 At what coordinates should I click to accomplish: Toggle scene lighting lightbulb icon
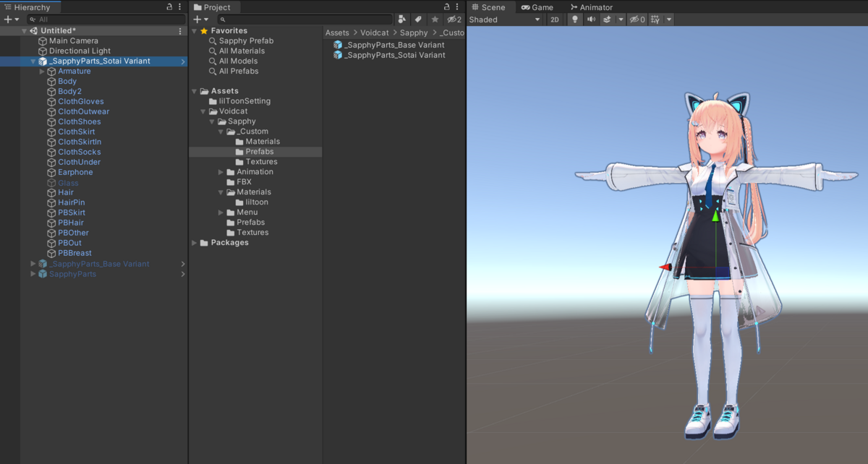coord(575,20)
